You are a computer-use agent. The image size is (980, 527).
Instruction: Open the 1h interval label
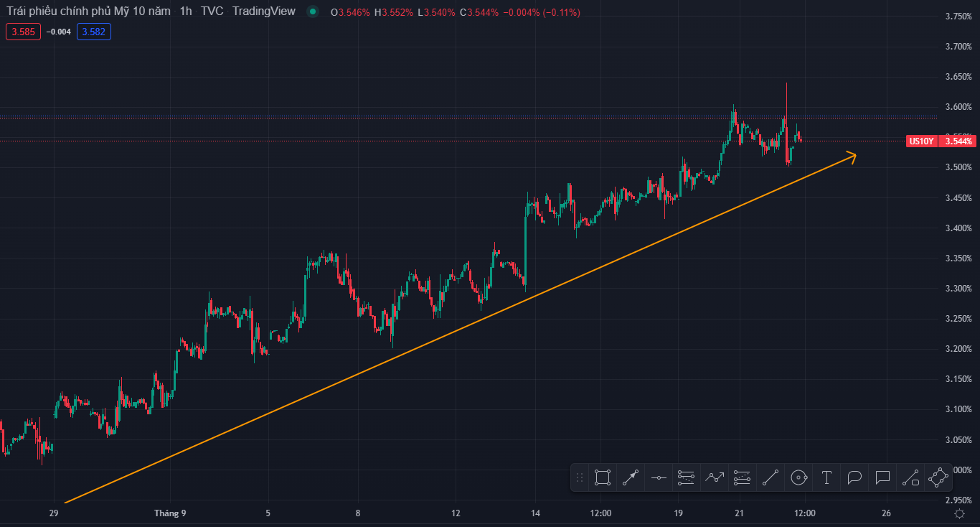click(186, 12)
